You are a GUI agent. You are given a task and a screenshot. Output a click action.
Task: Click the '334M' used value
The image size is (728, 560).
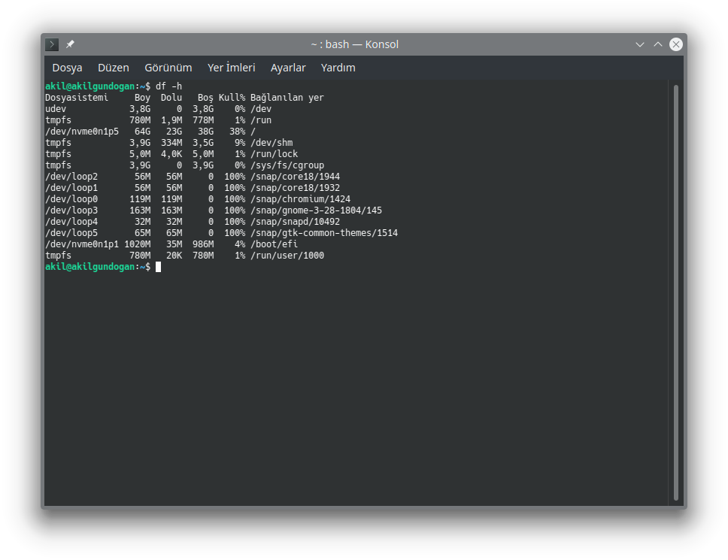pyautogui.click(x=171, y=143)
